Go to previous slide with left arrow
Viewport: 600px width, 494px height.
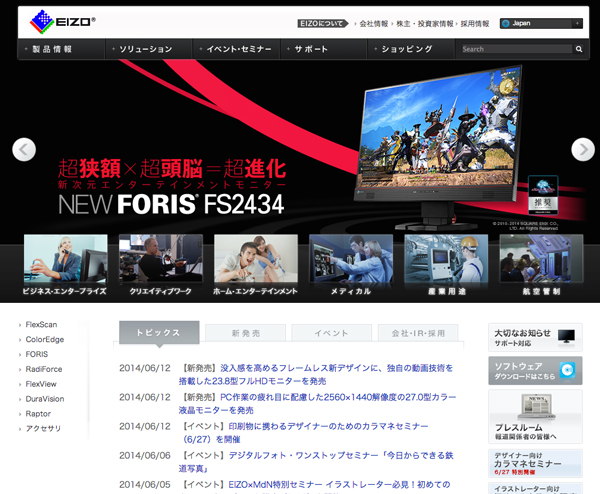pos(24,149)
